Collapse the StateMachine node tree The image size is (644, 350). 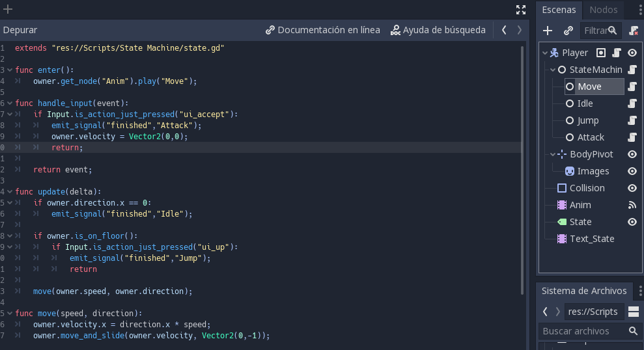tap(553, 70)
